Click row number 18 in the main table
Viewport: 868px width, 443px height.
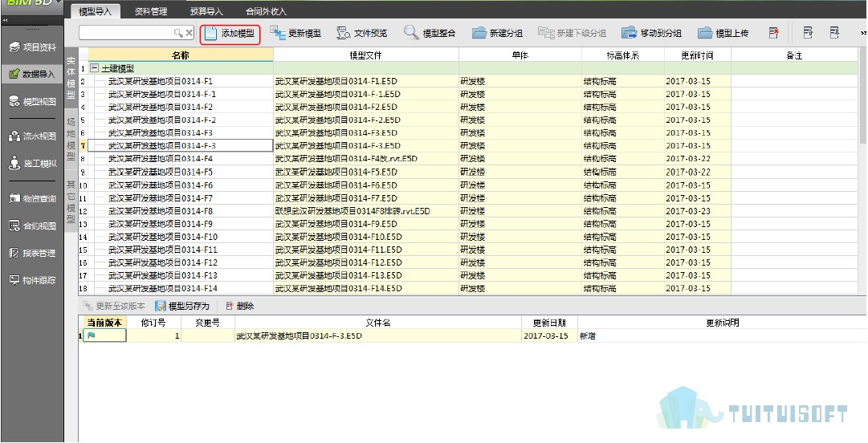83,288
